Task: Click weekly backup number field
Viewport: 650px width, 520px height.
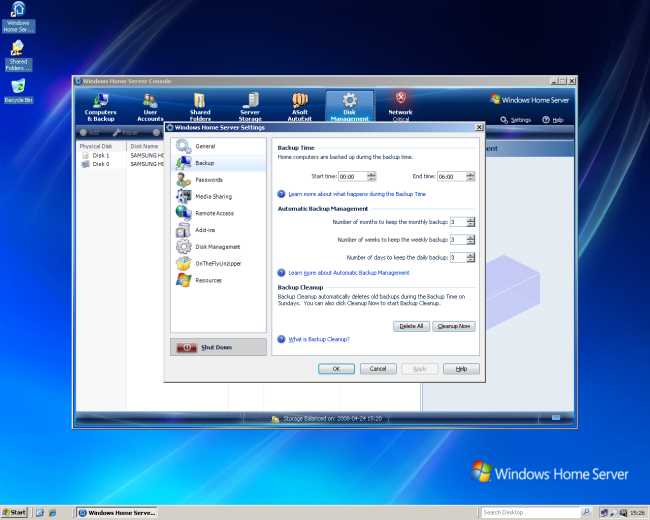Action: [x=458, y=240]
